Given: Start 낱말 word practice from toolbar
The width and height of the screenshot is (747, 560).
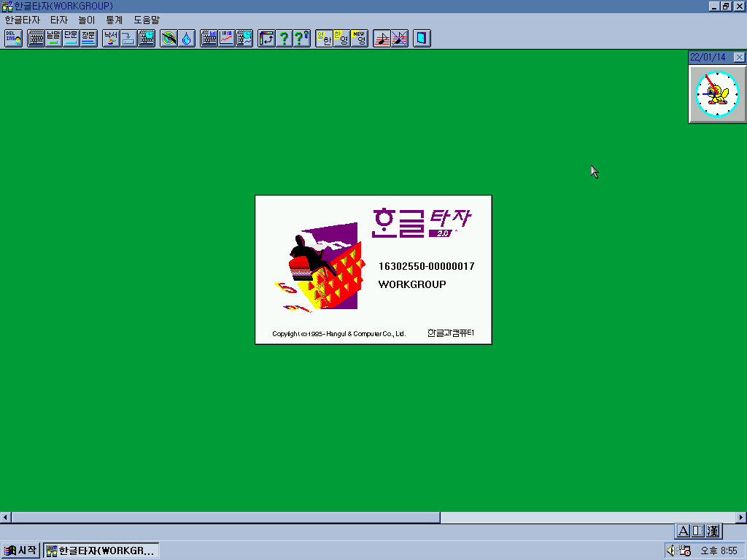Looking at the screenshot, I should coord(53,38).
